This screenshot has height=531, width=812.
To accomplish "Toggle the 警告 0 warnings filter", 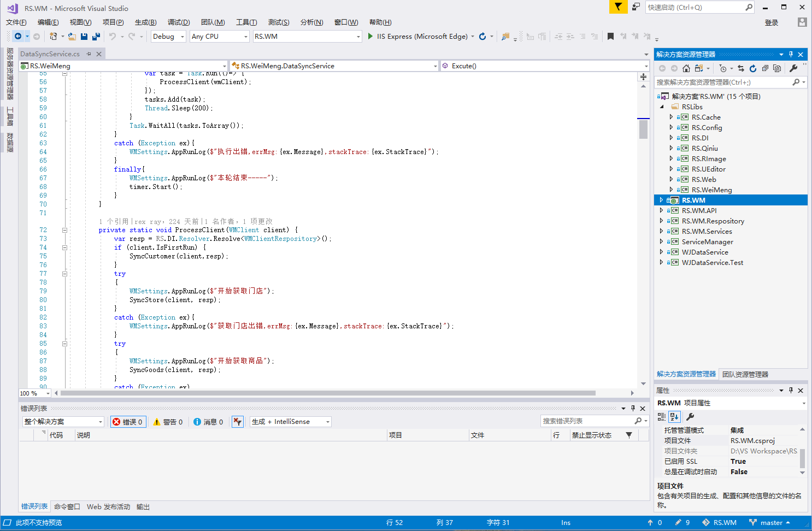I will pos(168,422).
